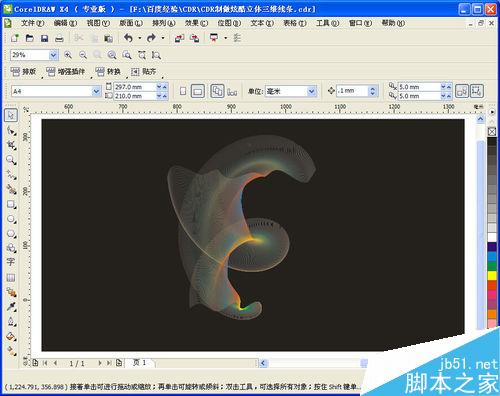500x396 pixels.
Task: Toggle the no-color swatch at palette top
Action: point(492,131)
